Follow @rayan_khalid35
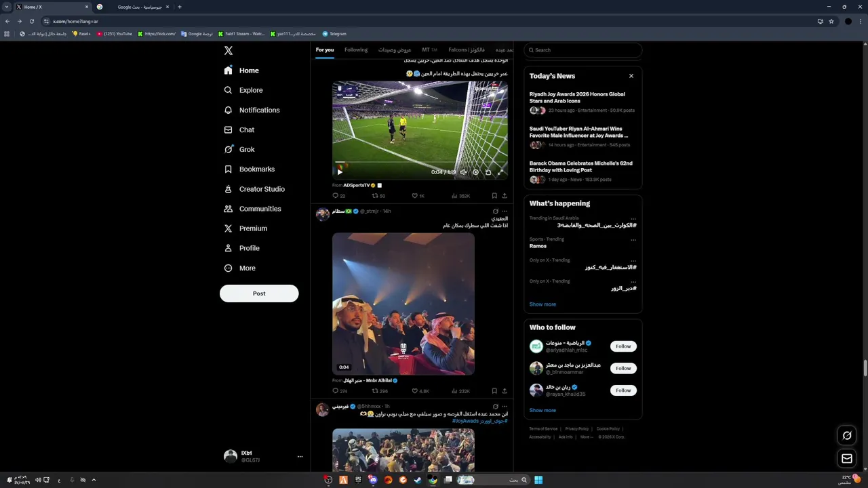 (x=623, y=390)
